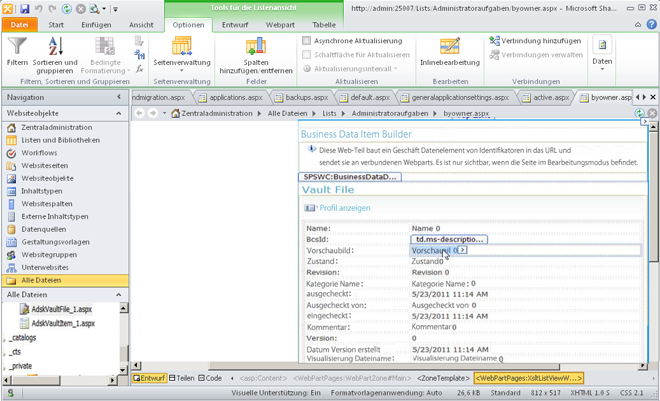Check Schaltfläche für Aktualisieren option

click(306, 55)
